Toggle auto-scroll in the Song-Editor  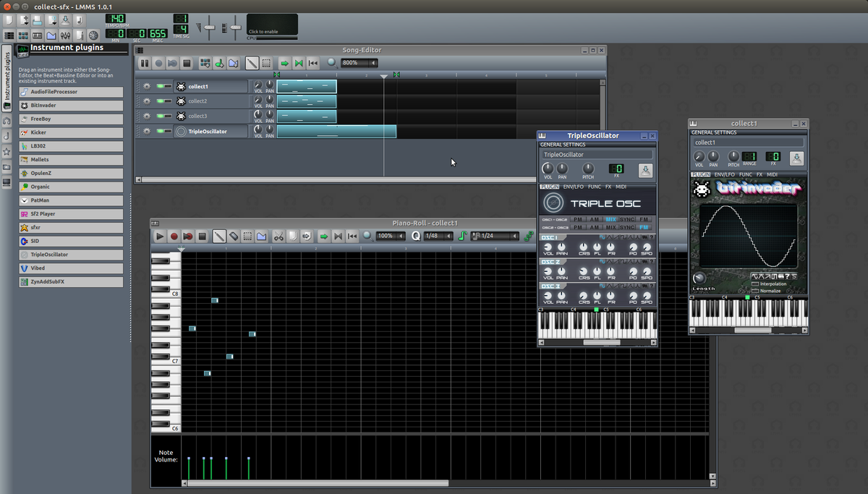point(284,63)
